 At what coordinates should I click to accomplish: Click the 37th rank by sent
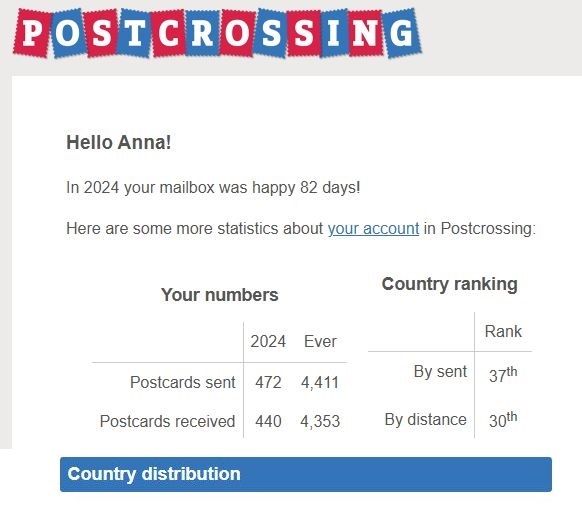pos(503,375)
